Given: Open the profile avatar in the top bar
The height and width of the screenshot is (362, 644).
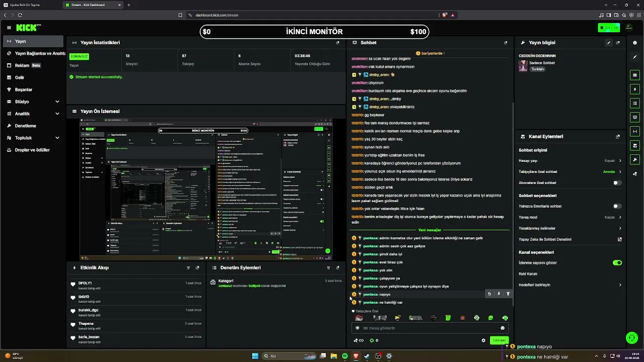Looking at the screenshot, I should point(629,28).
